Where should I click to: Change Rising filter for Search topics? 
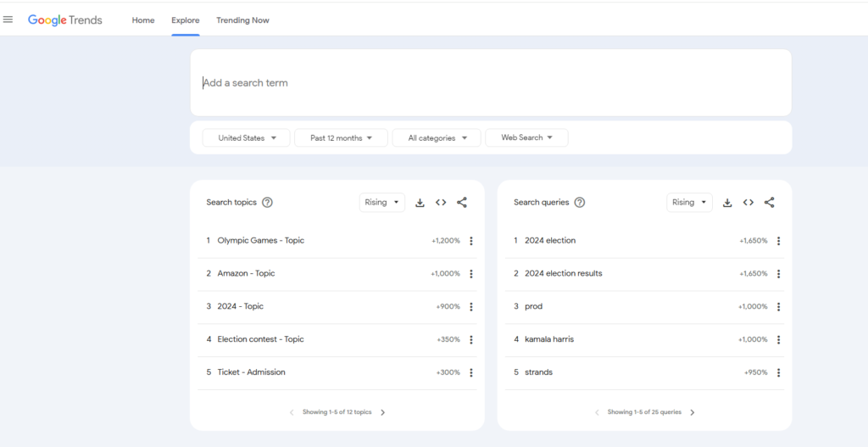[x=382, y=202]
